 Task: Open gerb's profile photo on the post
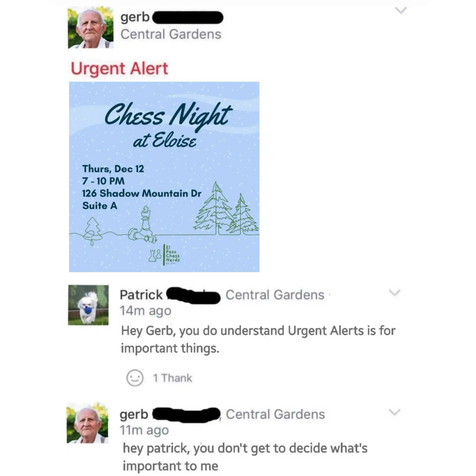pyautogui.click(x=90, y=28)
